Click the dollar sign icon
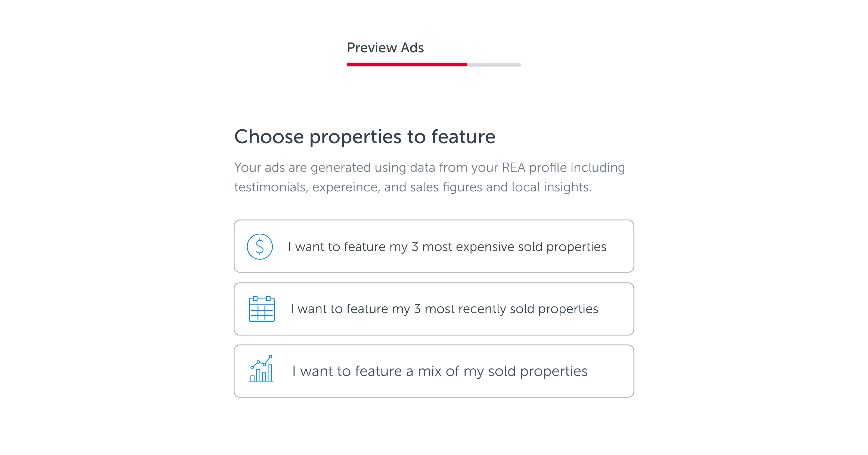The width and height of the screenshot is (868, 455). pyautogui.click(x=259, y=246)
